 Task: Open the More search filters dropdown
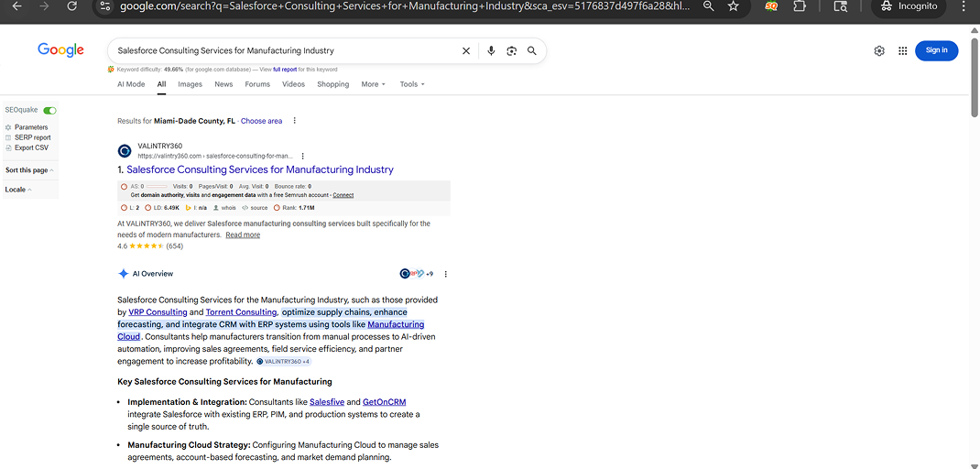pos(373,84)
